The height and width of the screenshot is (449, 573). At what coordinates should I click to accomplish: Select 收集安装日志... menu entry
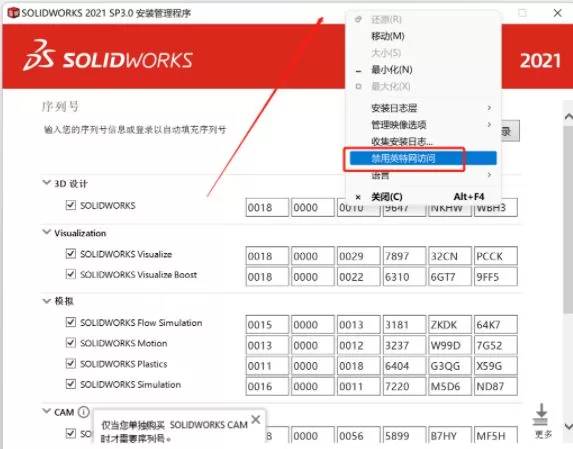point(423,141)
